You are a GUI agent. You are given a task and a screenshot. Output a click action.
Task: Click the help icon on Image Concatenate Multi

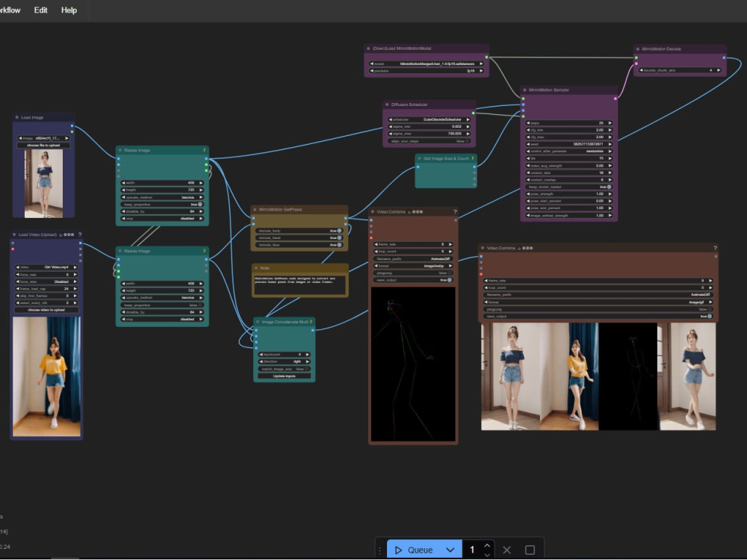311,322
